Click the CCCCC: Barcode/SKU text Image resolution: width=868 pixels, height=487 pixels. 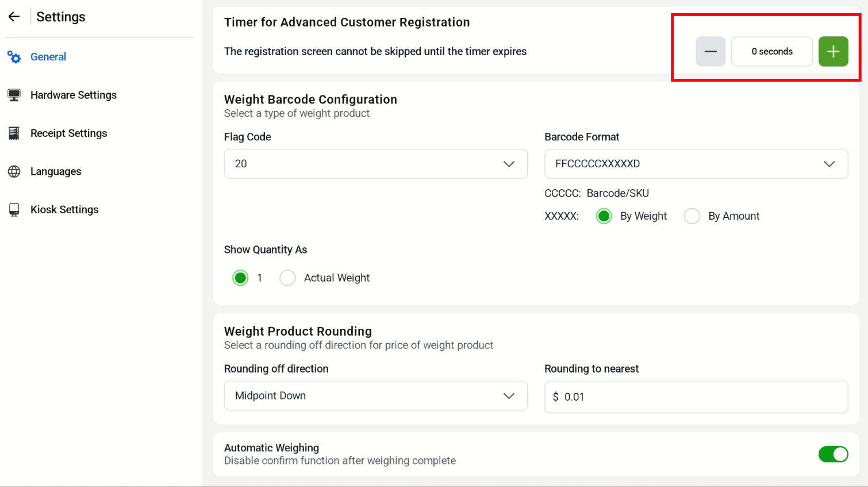596,193
